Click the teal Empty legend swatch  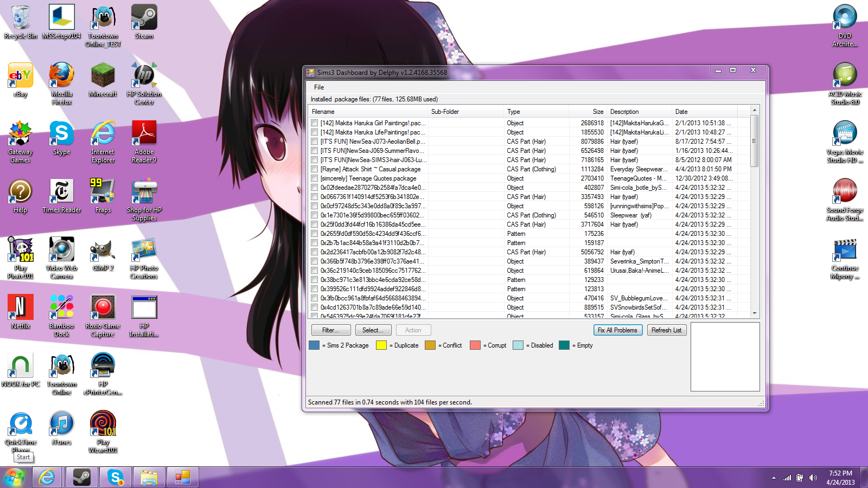(x=564, y=345)
